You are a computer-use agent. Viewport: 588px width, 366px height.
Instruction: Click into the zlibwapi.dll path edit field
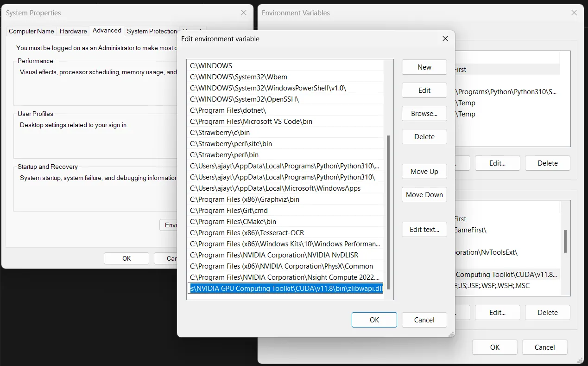(x=286, y=289)
